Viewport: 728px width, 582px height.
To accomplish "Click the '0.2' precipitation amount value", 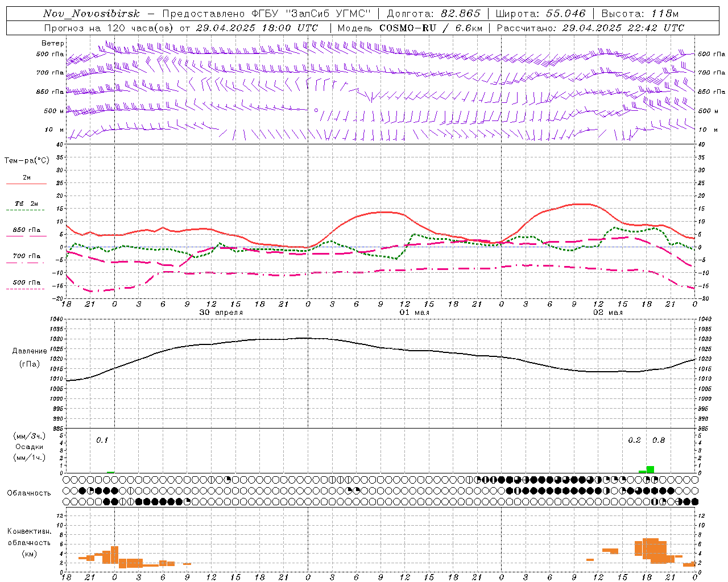I will pyautogui.click(x=634, y=440).
